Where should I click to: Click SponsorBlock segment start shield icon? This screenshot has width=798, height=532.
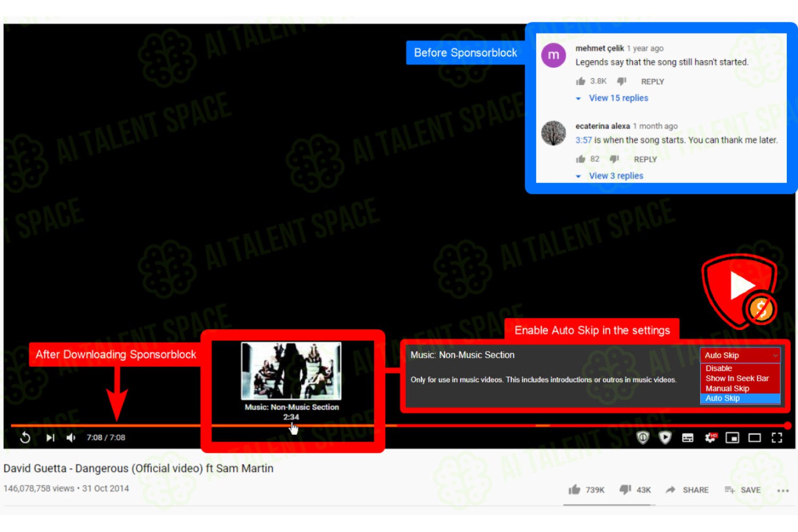665,438
